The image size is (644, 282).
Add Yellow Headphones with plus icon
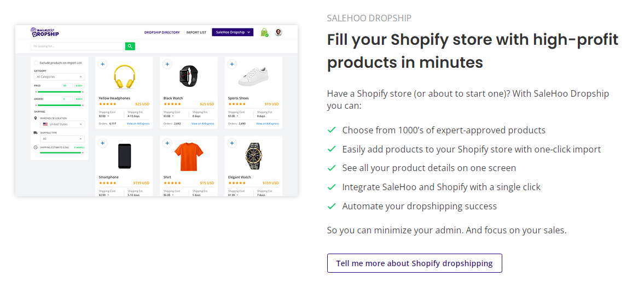(102, 64)
